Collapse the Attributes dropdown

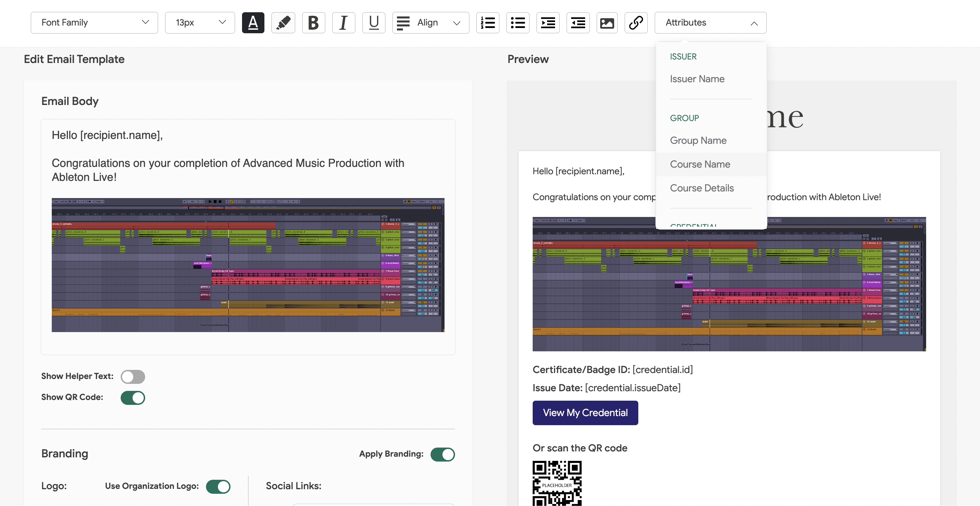[x=710, y=23]
